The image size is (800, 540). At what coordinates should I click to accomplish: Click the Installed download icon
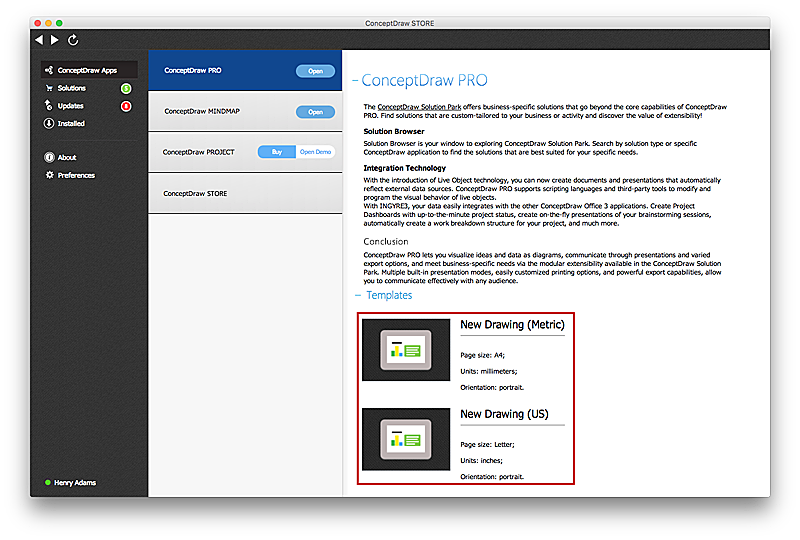[48, 123]
